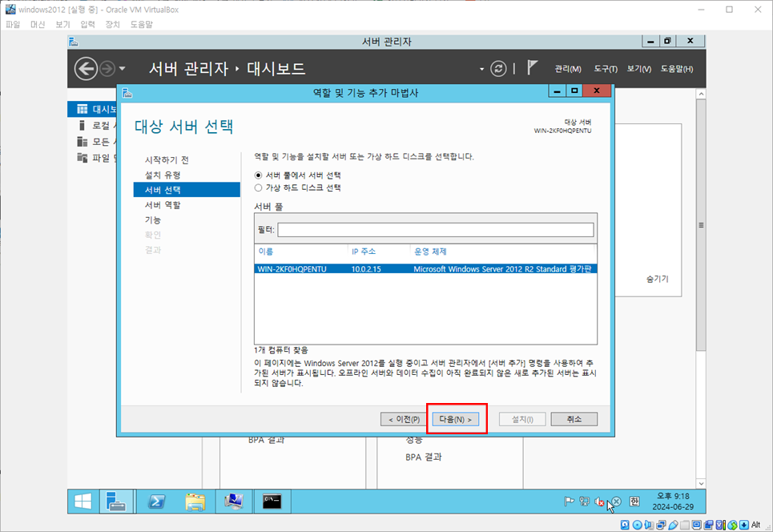Select the 대시보드 icon in the sidebar
Screen dimensions: 773x532
click(83, 109)
